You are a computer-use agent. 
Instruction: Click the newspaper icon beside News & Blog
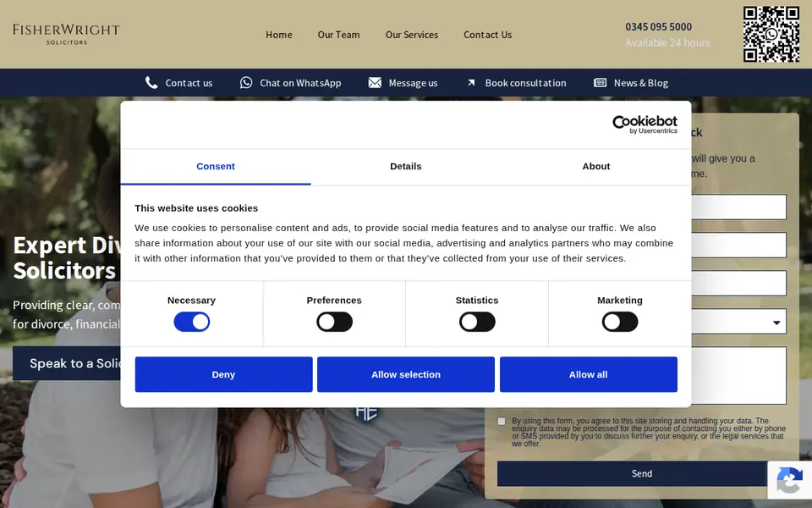[601, 83]
